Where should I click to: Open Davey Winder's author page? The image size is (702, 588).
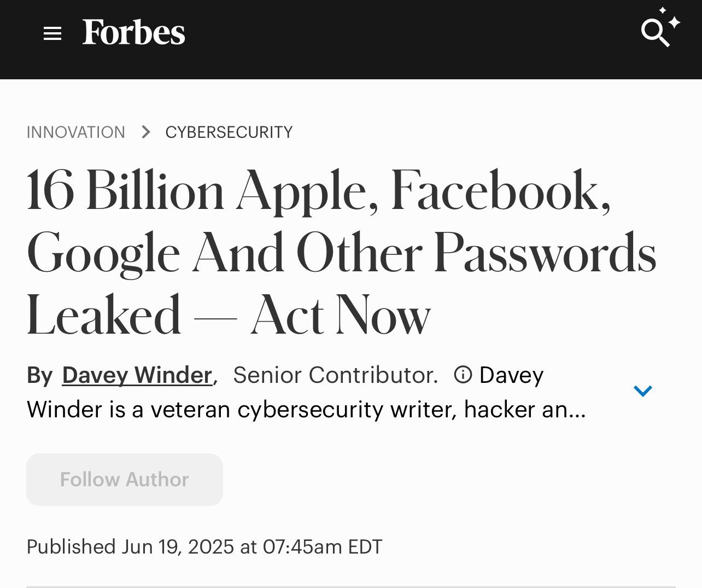coord(137,375)
